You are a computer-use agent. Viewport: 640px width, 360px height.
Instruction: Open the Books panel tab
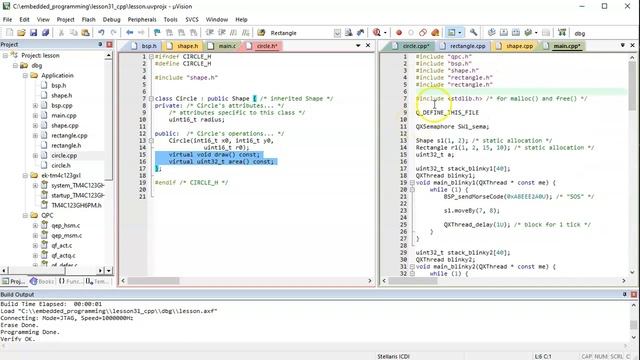click(42, 281)
